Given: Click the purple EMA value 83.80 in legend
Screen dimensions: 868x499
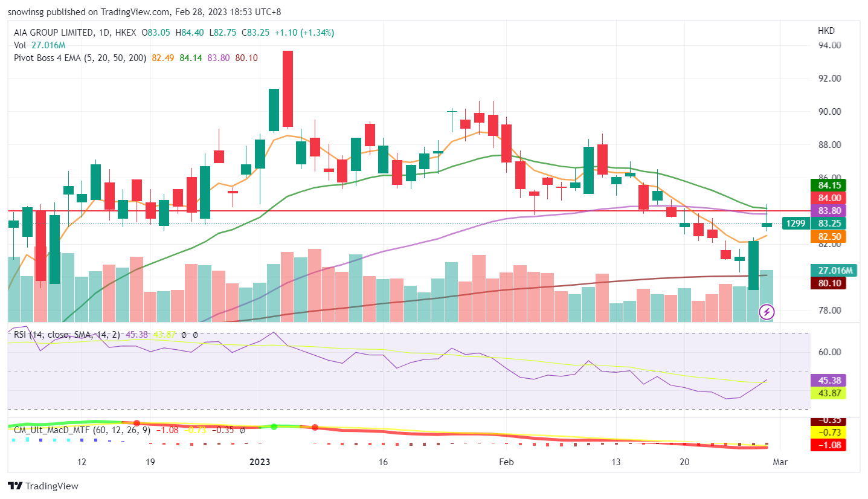Looking at the screenshot, I should tap(219, 57).
